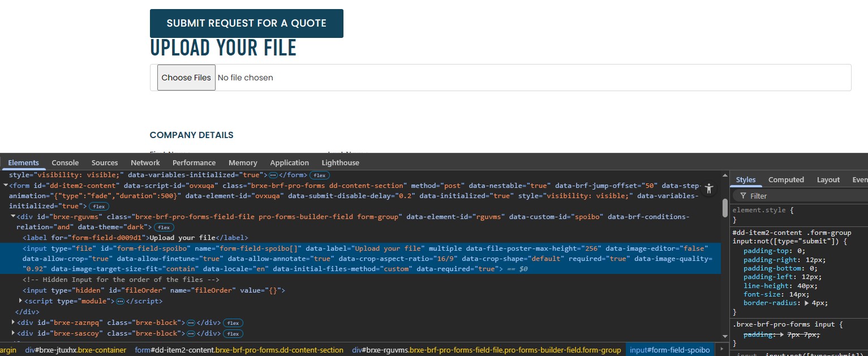Click Submit Request for a Quote button
Viewport: 868px width, 356px height.
(247, 23)
